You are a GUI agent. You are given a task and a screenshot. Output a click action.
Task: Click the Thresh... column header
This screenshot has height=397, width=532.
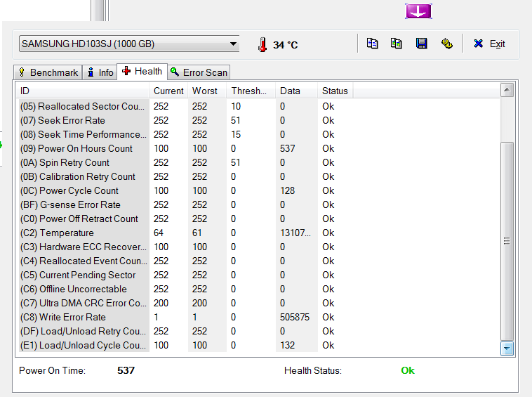click(251, 91)
